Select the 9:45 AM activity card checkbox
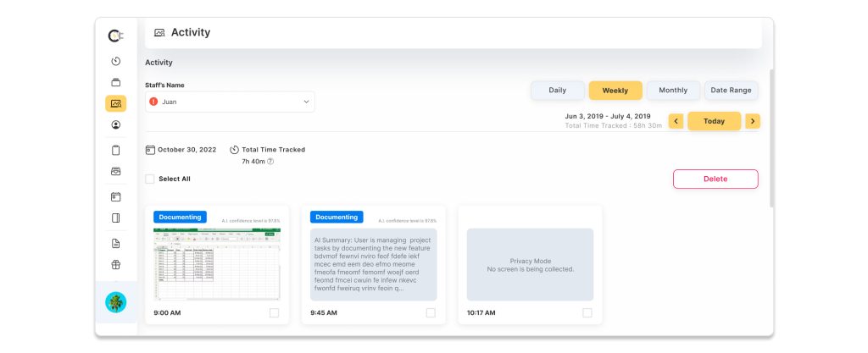This screenshot has width=868, height=353. [x=431, y=313]
